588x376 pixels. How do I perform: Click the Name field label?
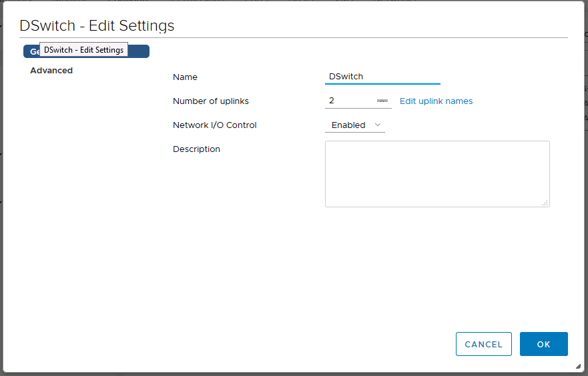pos(185,77)
